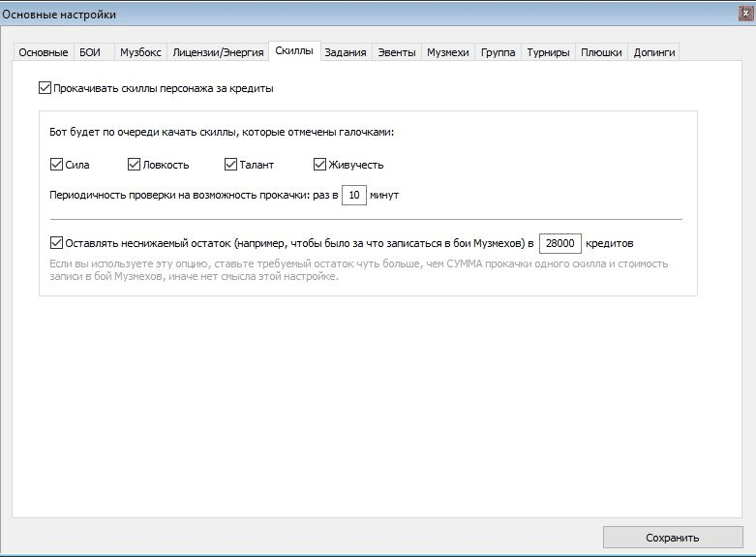Open the Группа tab
The height and width of the screenshot is (557, 756).
click(x=499, y=52)
